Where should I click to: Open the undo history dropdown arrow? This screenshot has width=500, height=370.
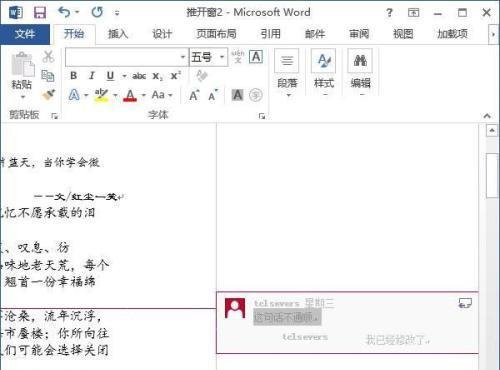pos(77,13)
